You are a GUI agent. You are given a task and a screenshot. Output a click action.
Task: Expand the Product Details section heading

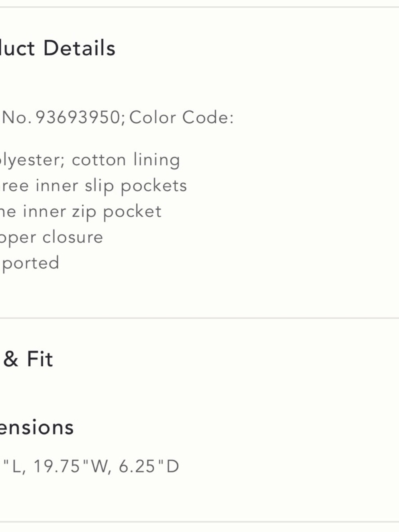click(58, 48)
